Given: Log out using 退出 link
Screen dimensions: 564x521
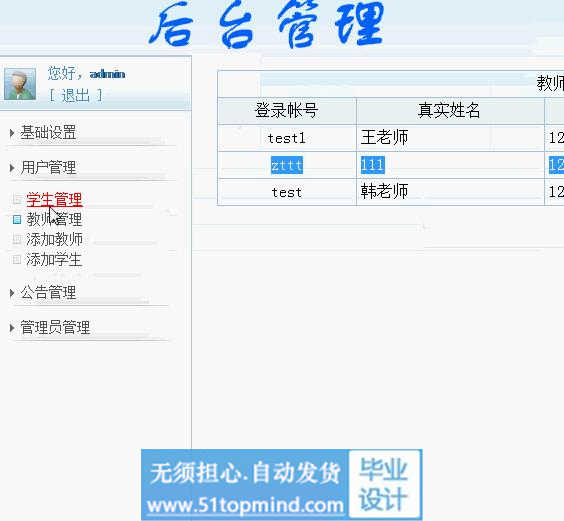Looking at the screenshot, I should [76, 96].
